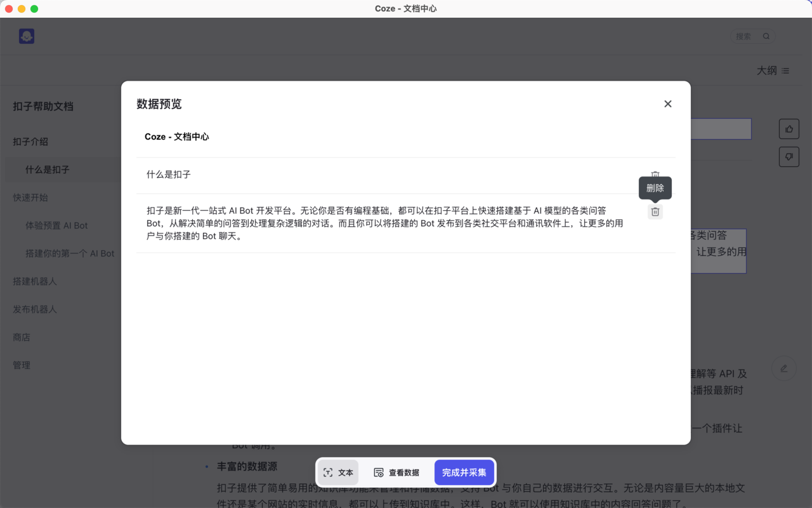Open the 商店 menu entry
This screenshot has width=812, height=508.
(x=21, y=337)
